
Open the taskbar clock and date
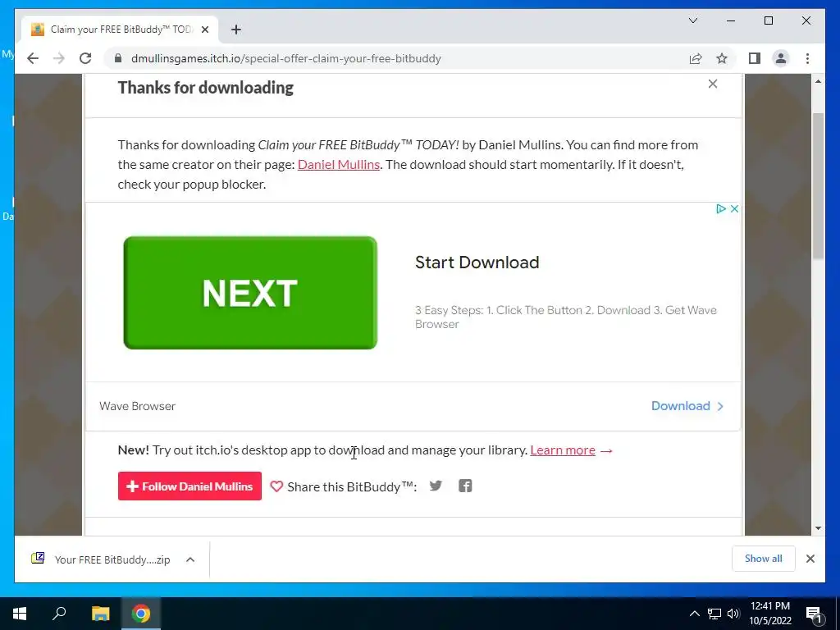coord(770,614)
